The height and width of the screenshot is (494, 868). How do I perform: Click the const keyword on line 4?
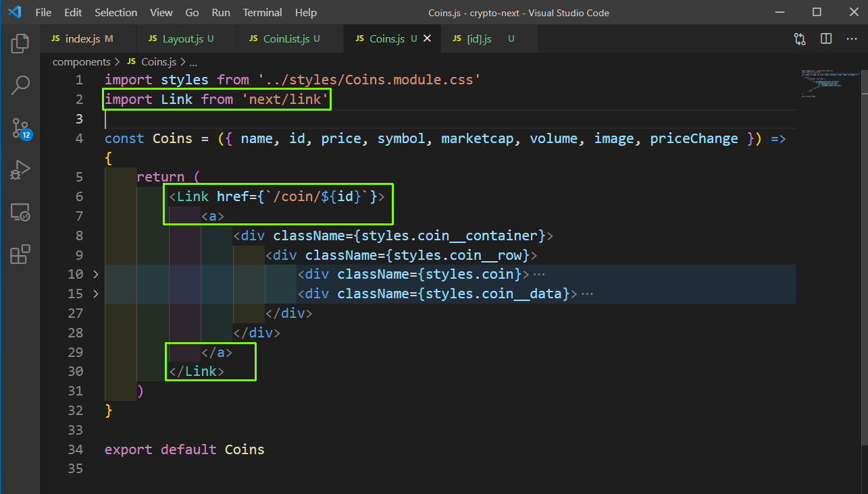pos(124,138)
